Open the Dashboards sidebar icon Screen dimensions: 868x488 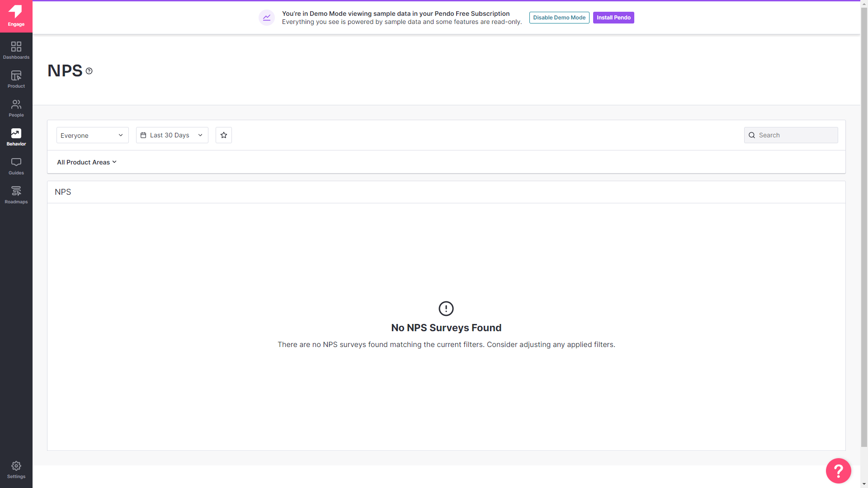point(16,50)
